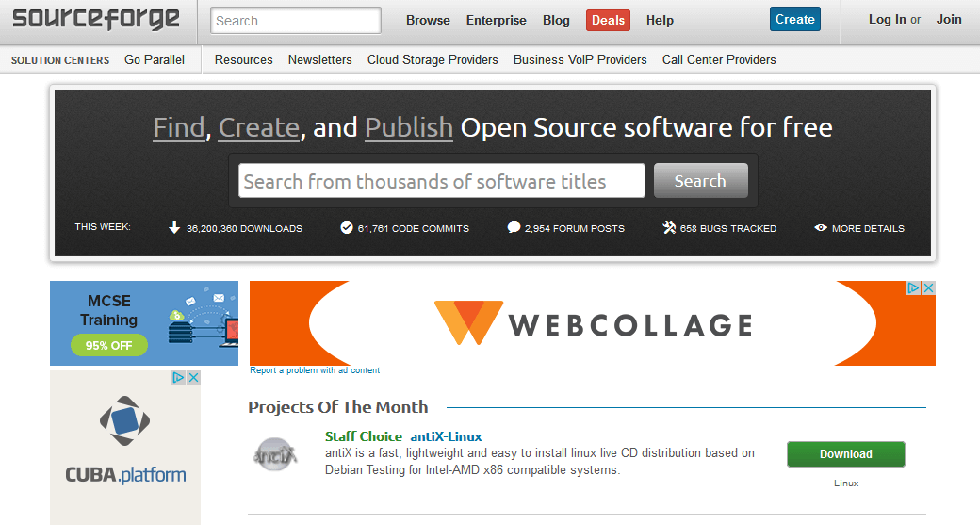The height and width of the screenshot is (525, 980).
Task: Open the Enterprise menu item
Action: 497,20
